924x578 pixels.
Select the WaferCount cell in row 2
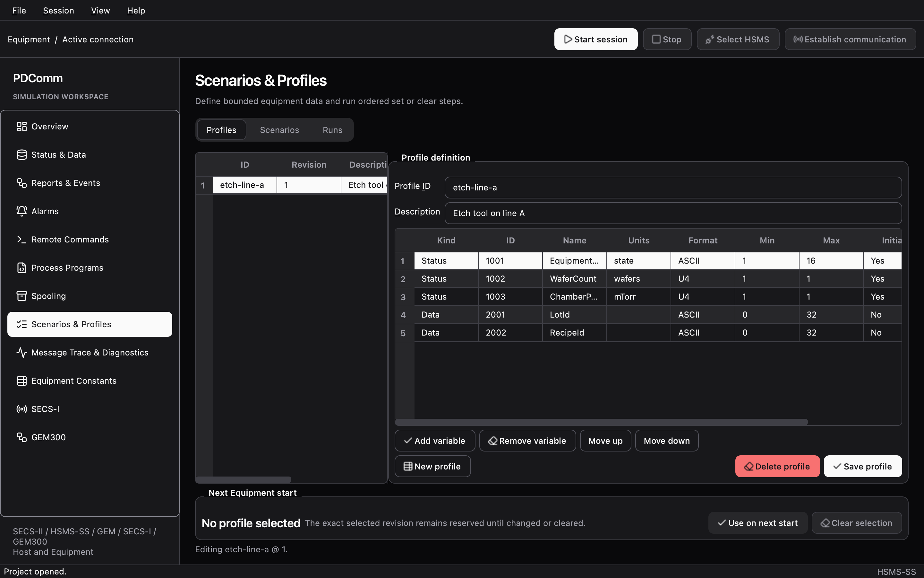point(574,279)
